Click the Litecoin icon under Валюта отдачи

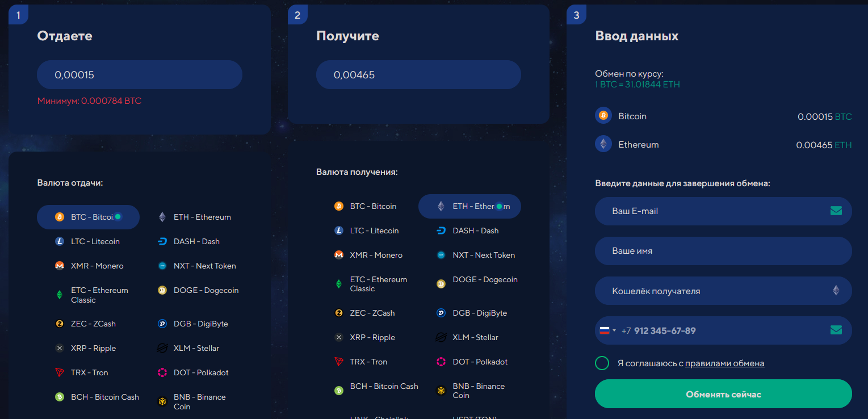[60, 241]
